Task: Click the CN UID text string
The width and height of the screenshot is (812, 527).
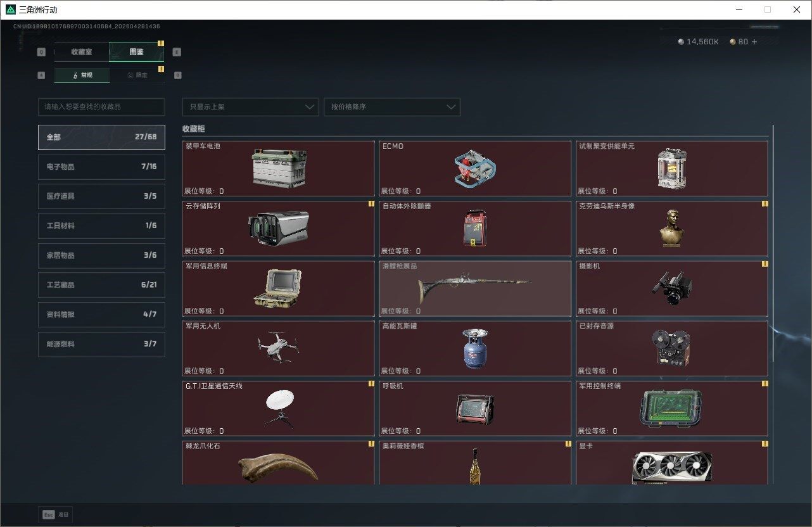Action: point(87,27)
